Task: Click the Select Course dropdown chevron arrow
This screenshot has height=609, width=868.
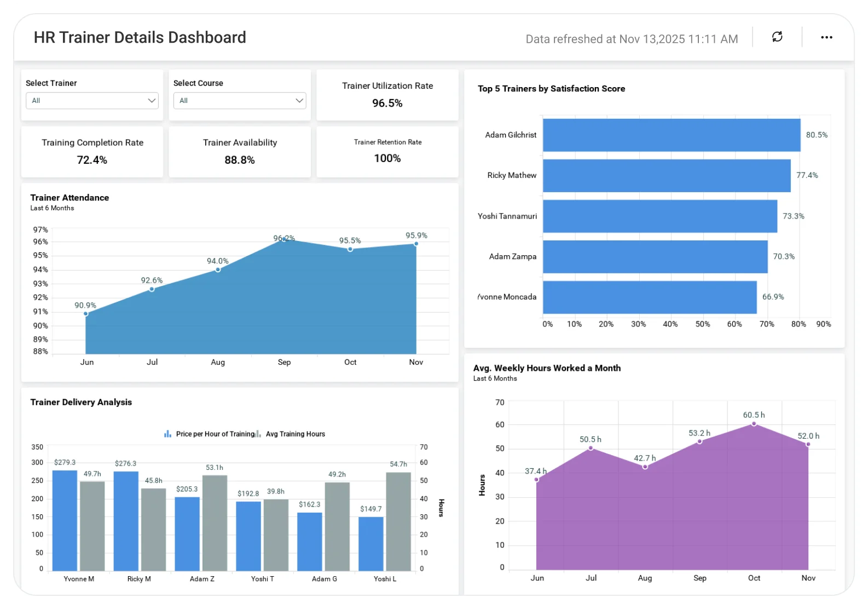Action: point(299,101)
